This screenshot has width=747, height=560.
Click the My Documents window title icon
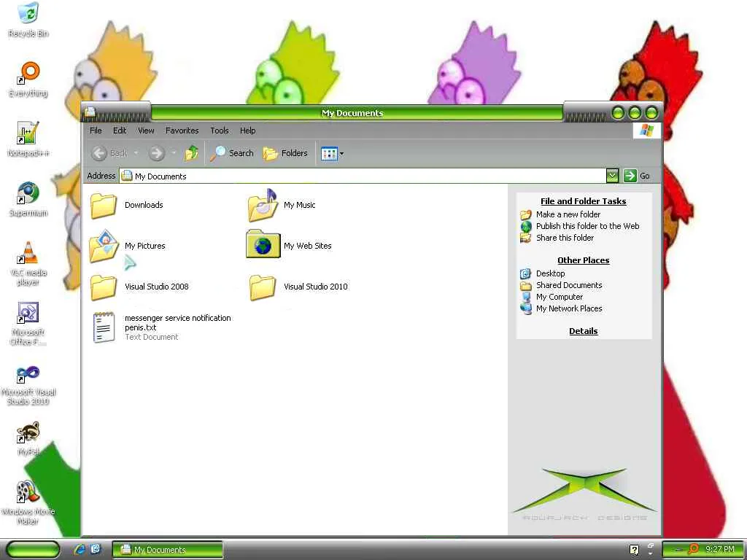click(x=90, y=112)
